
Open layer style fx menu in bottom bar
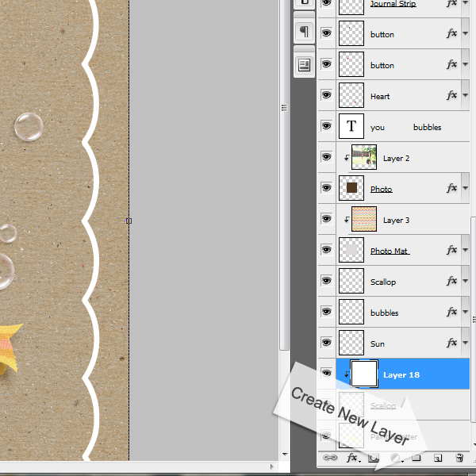(352, 458)
